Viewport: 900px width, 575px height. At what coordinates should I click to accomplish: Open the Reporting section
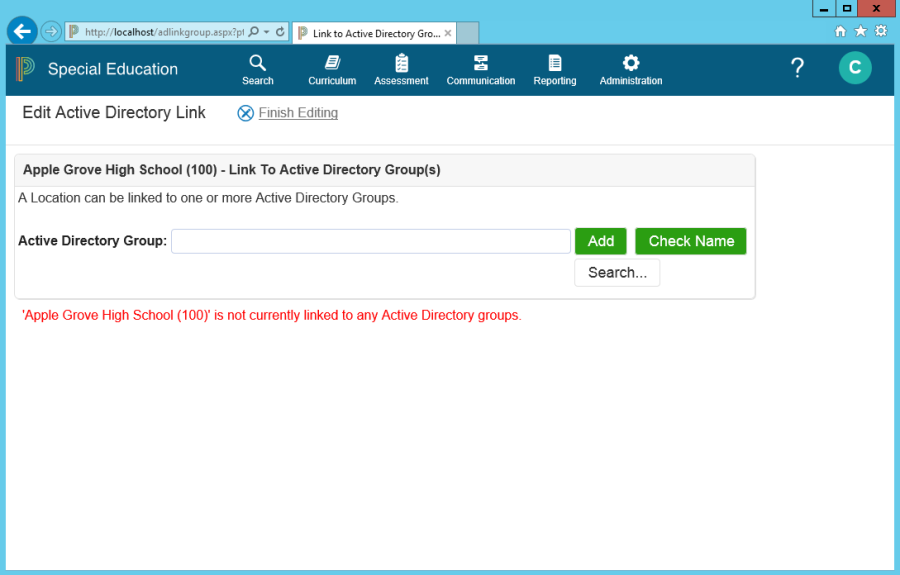click(x=555, y=69)
